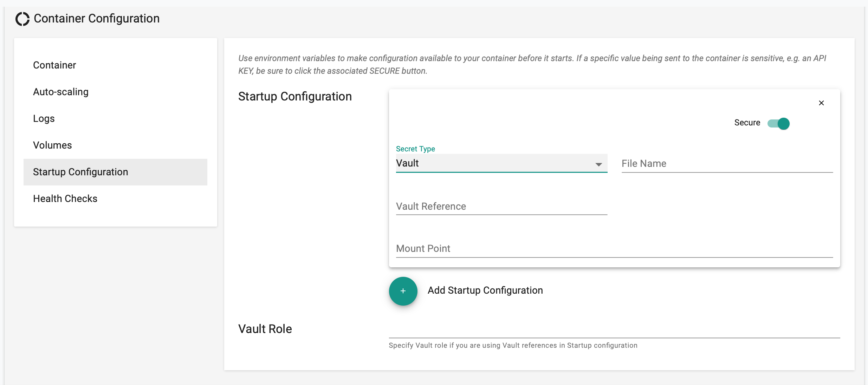The width and height of the screenshot is (868, 385).
Task: Click the close button on the Vault card
Action: tap(822, 103)
